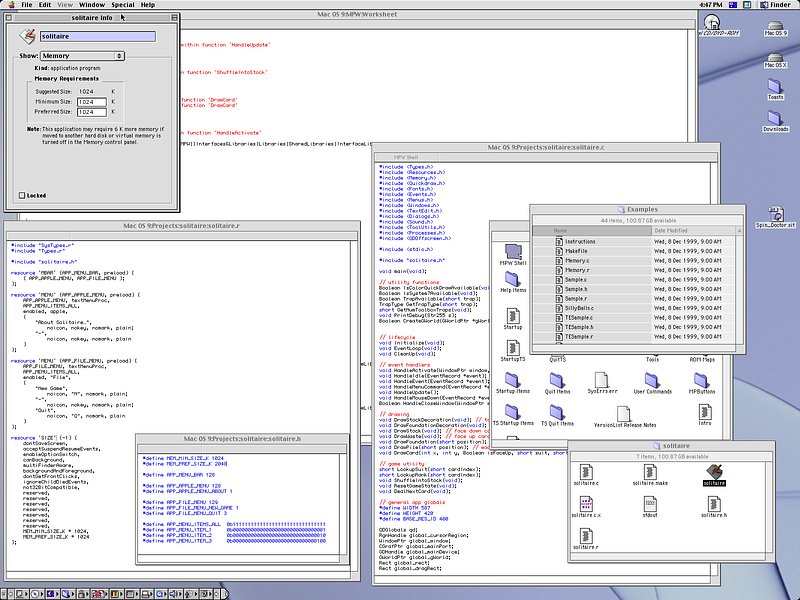This screenshot has height=600, width=800.
Task: Toggle the Locked checkbox in solitaire Info
Action: 22,195
